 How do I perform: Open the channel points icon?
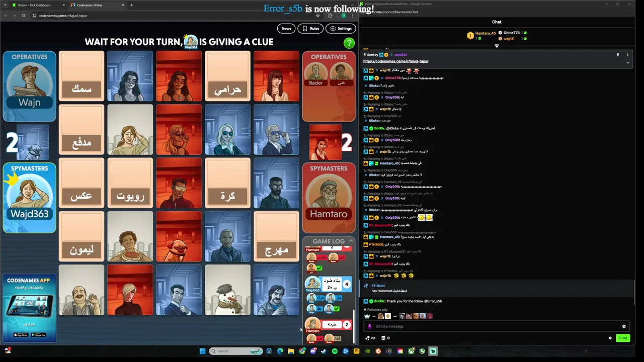370,338
